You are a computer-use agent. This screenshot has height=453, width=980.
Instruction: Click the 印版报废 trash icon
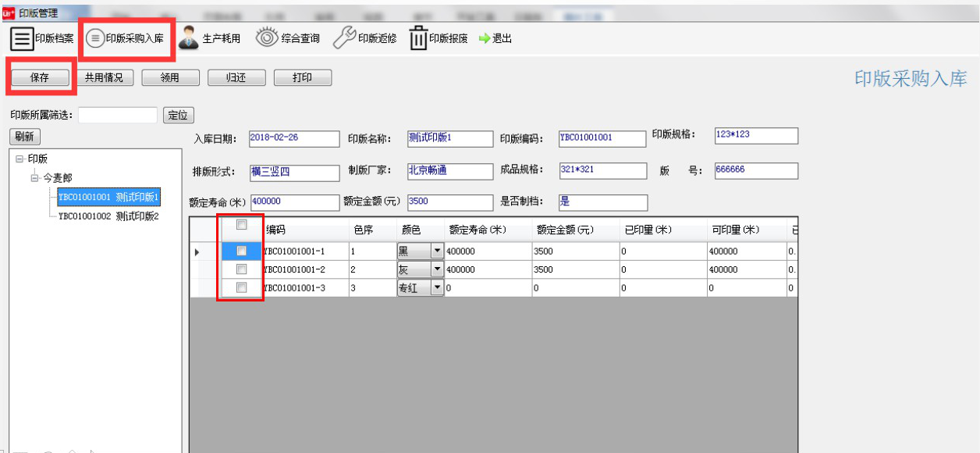[418, 38]
